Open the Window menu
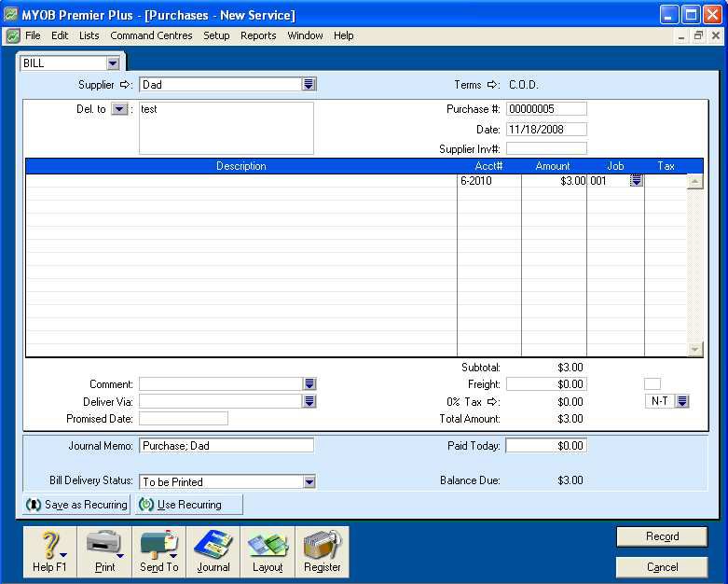The height and width of the screenshot is (584, 728). pyautogui.click(x=305, y=35)
